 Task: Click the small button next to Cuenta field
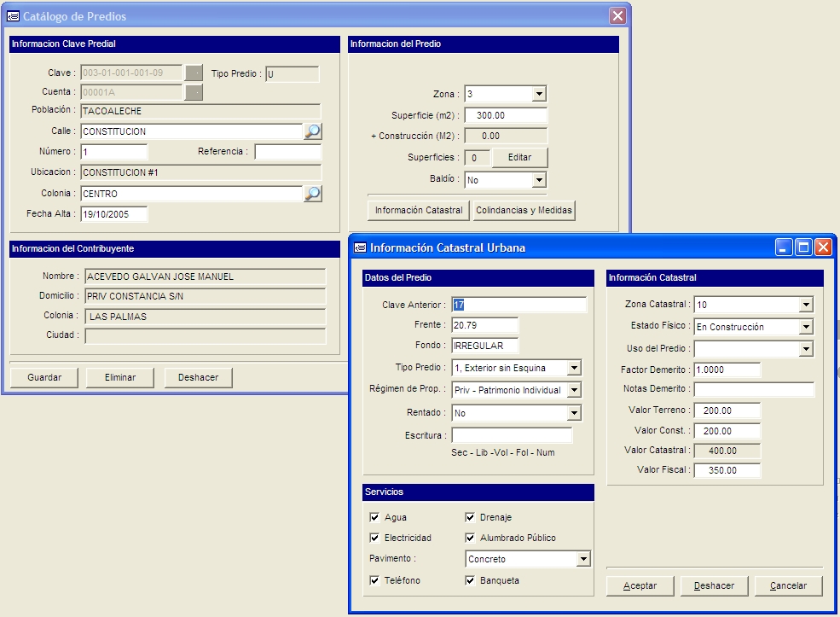click(x=194, y=92)
